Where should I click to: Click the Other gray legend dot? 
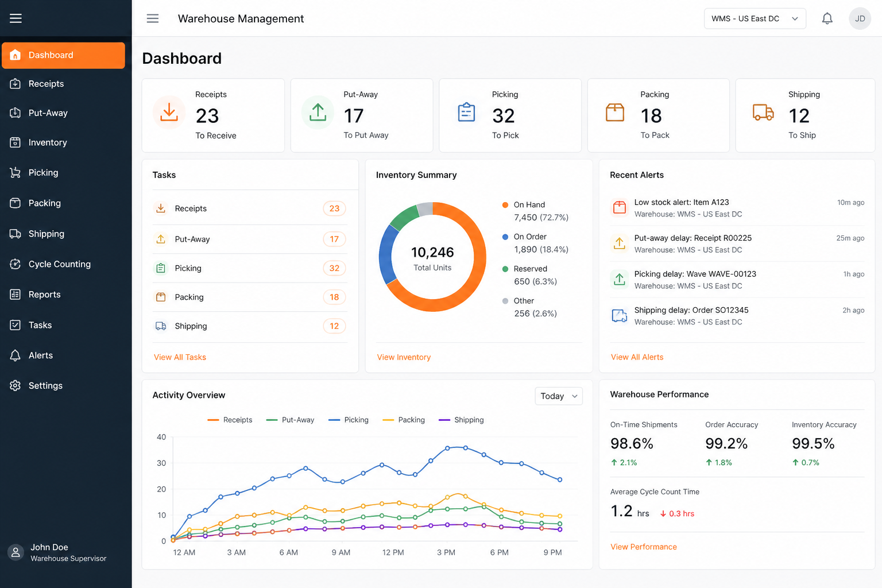[505, 301]
